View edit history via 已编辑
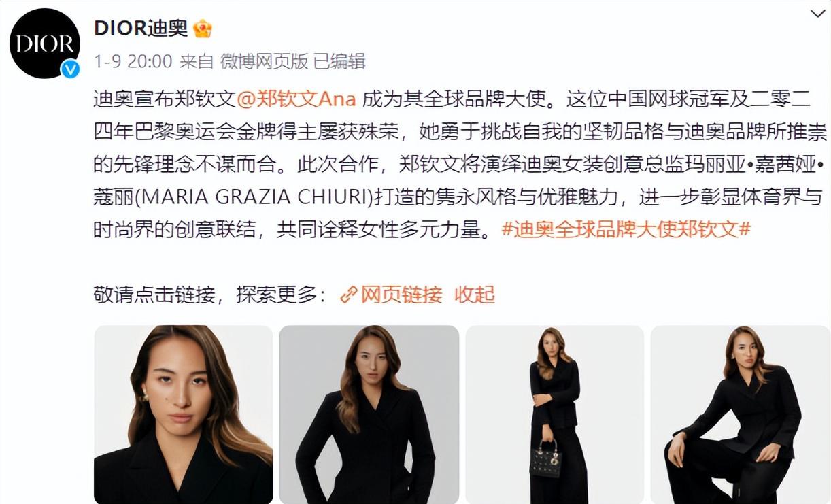Screen dimensions: 831x504 pos(339,62)
